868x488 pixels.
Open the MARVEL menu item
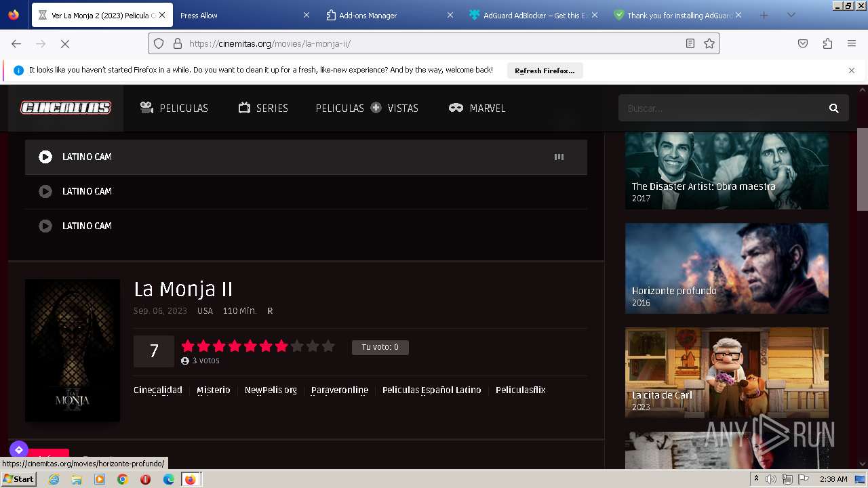tap(477, 108)
